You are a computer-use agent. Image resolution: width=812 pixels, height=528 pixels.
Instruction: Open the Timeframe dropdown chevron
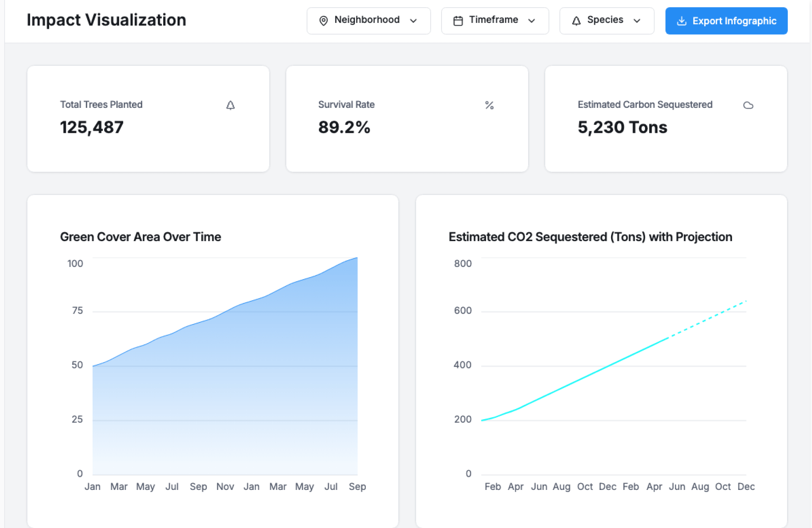(x=532, y=21)
